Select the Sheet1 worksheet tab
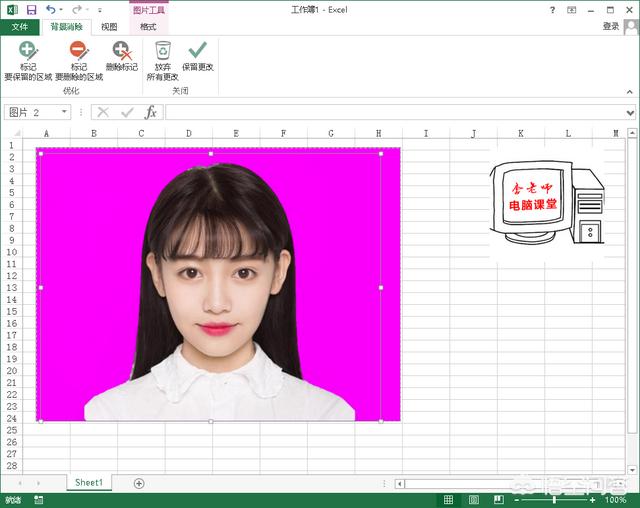 [x=88, y=482]
